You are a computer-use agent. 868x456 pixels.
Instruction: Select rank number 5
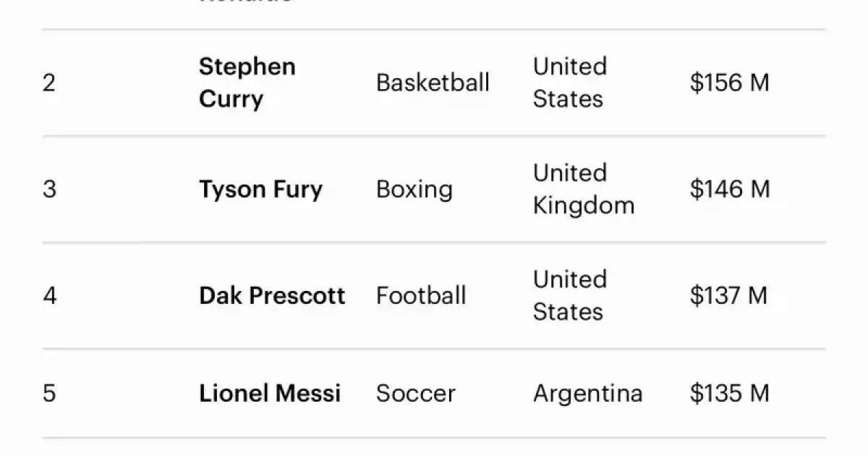click(48, 394)
